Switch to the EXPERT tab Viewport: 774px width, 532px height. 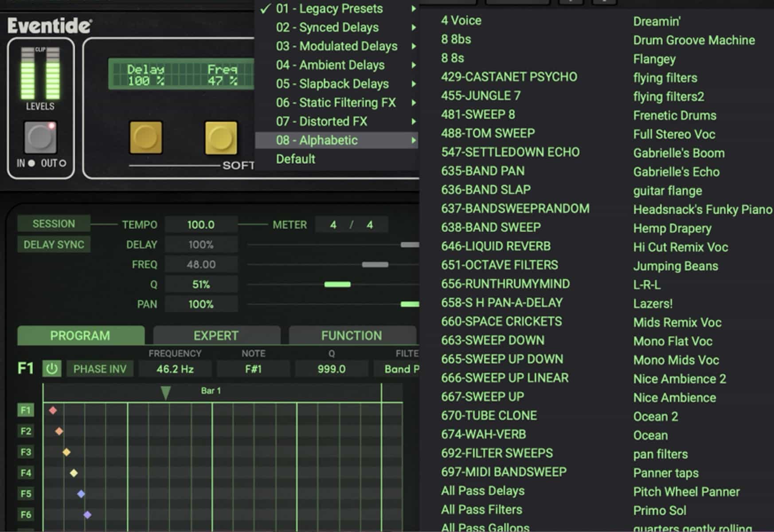216,335
